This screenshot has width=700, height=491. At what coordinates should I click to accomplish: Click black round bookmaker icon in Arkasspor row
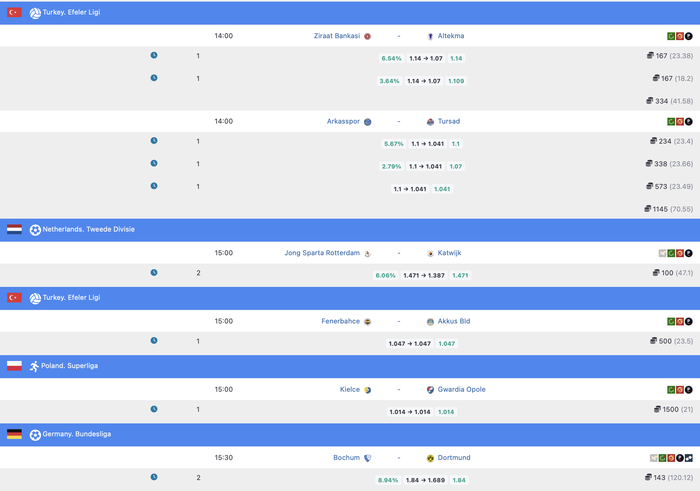point(688,121)
